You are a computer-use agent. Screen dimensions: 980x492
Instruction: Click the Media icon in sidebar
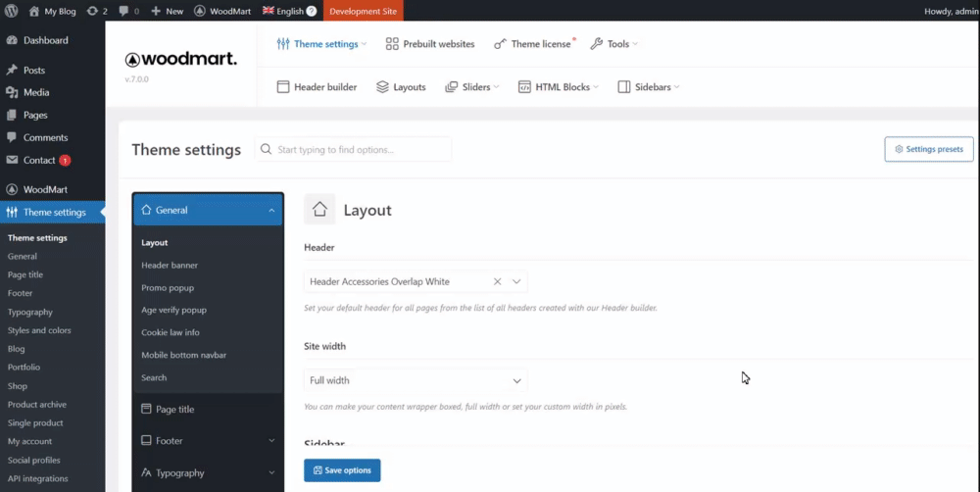pyautogui.click(x=12, y=92)
